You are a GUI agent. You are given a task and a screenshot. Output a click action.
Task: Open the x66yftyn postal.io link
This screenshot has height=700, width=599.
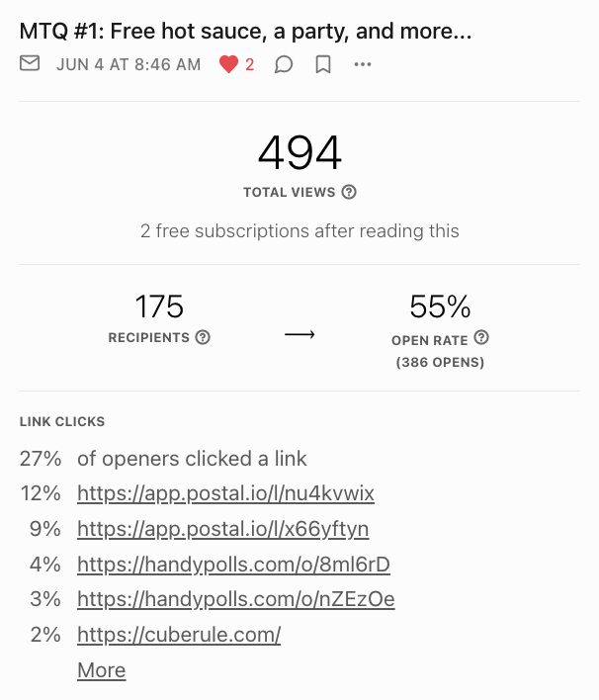click(222, 529)
